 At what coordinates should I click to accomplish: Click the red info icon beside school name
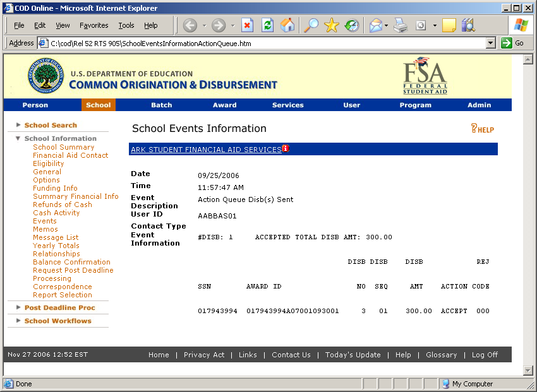coord(286,149)
